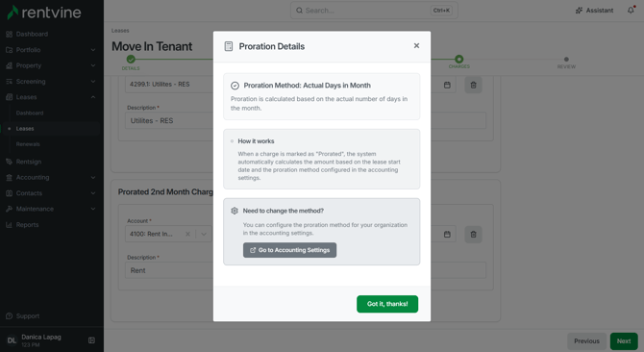Click the Rentvine logo
This screenshot has height=352, width=644.
44,13
